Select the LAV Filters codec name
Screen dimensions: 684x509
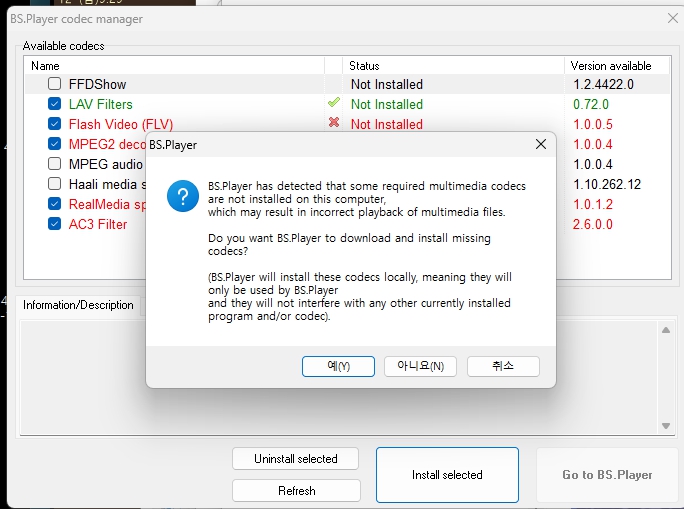tap(101, 104)
